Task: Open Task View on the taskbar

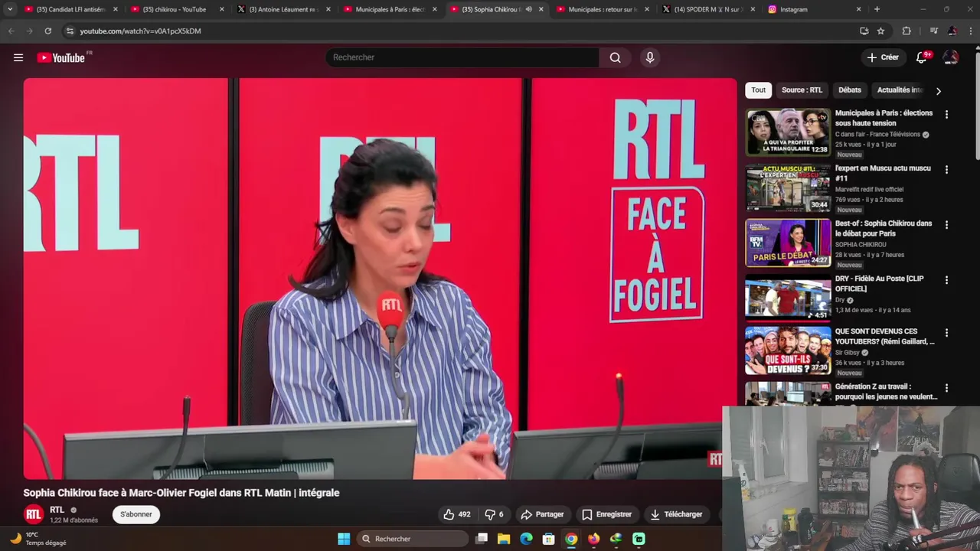Action: click(482, 539)
